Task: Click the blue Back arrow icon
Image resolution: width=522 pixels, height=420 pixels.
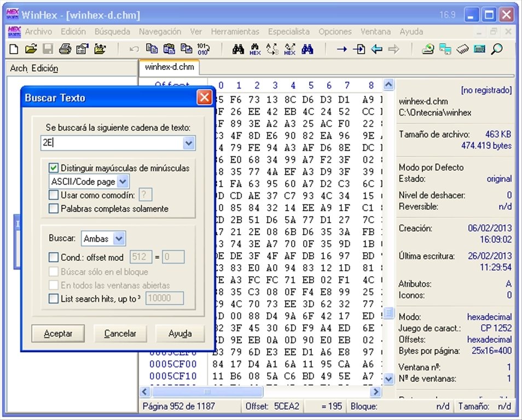Action: point(376,49)
